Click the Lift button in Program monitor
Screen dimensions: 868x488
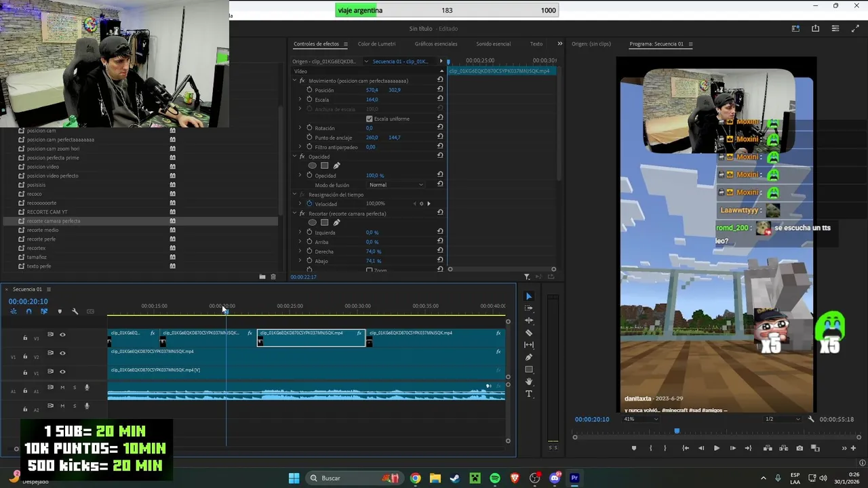click(x=768, y=448)
